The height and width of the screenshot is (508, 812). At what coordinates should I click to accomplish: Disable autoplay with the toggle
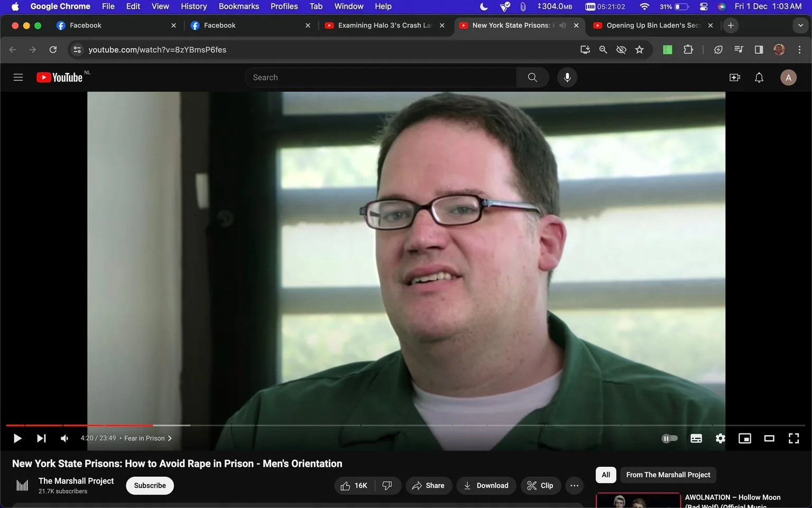[x=669, y=438]
